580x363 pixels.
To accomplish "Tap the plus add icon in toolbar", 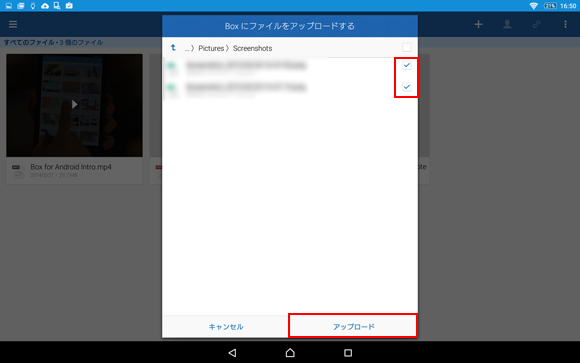I will coord(478,24).
